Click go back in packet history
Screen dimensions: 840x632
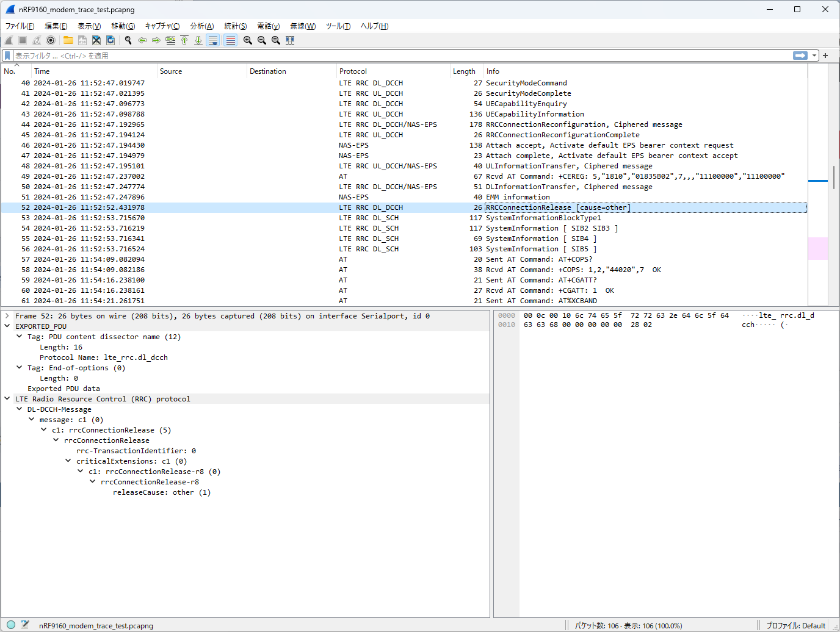pyautogui.click(x=142, y=40)
